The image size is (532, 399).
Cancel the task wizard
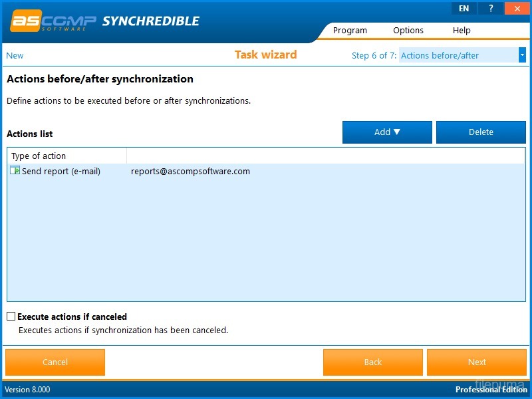click(55, 362)
